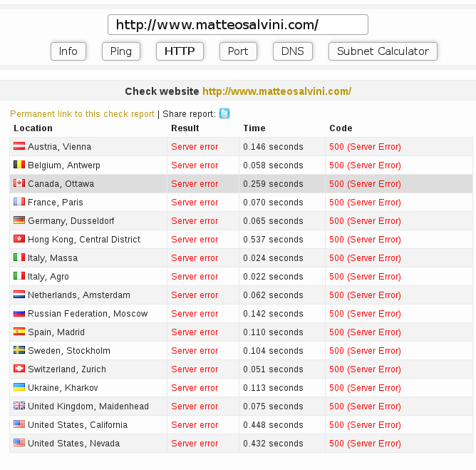Image resolution: width=476 pixels, height=470 pixels.
Task: Focus the URL input field
Action: 238,25
